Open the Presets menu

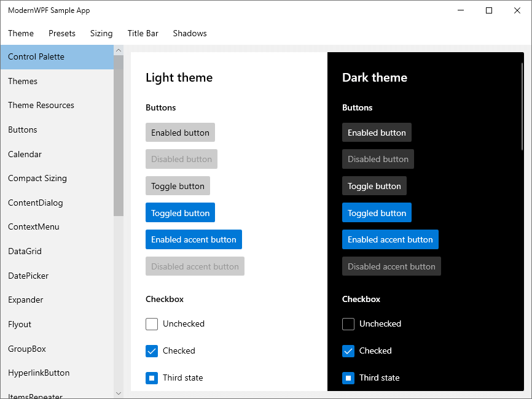[62, 33]
